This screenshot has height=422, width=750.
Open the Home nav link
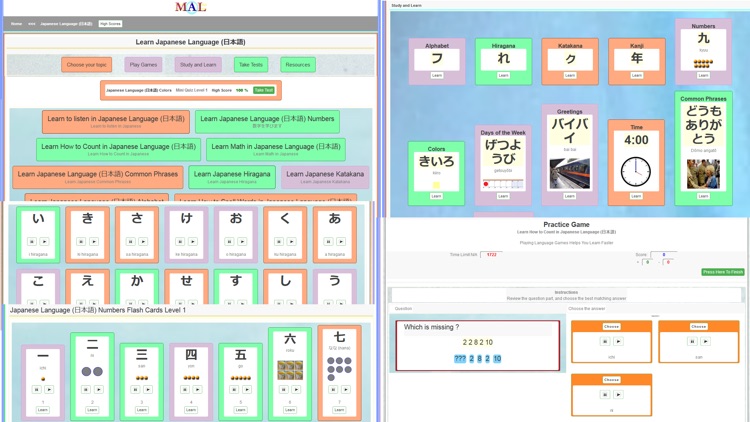click(16, 23)
